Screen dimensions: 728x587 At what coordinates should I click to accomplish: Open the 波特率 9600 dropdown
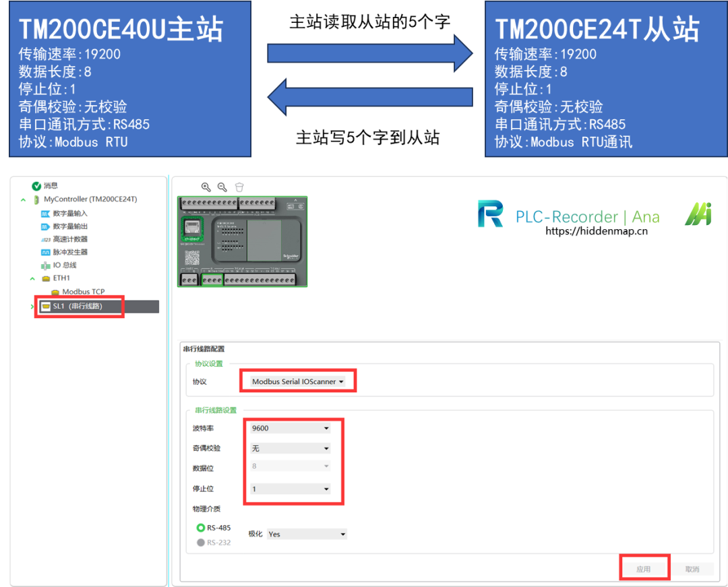(290, 429)
